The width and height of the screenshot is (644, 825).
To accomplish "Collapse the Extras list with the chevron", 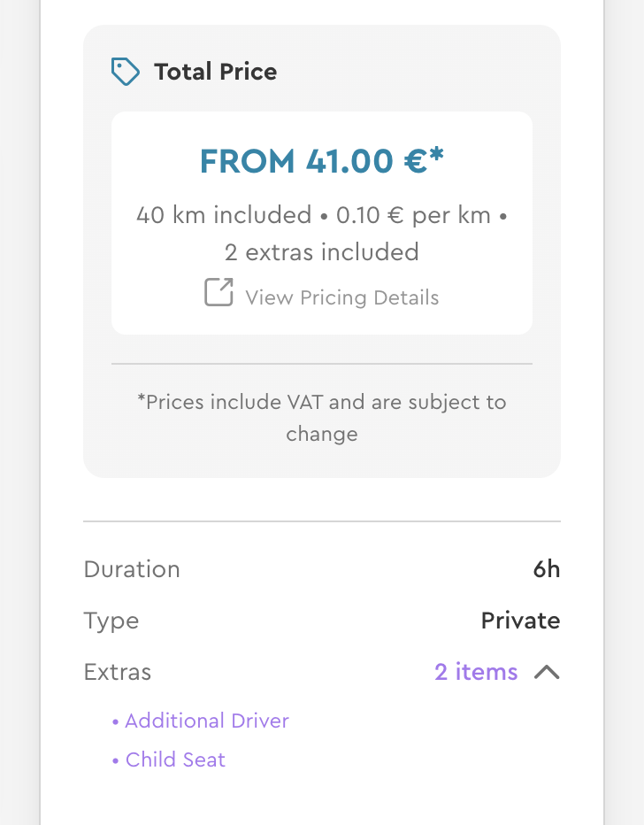I will click(547, 672).
